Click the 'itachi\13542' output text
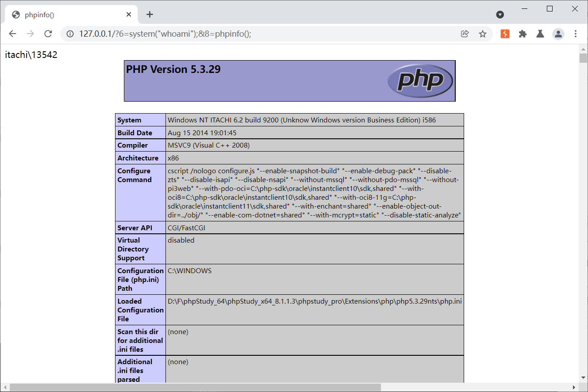This screenshot has height=392, width=588. pos(31,55)
